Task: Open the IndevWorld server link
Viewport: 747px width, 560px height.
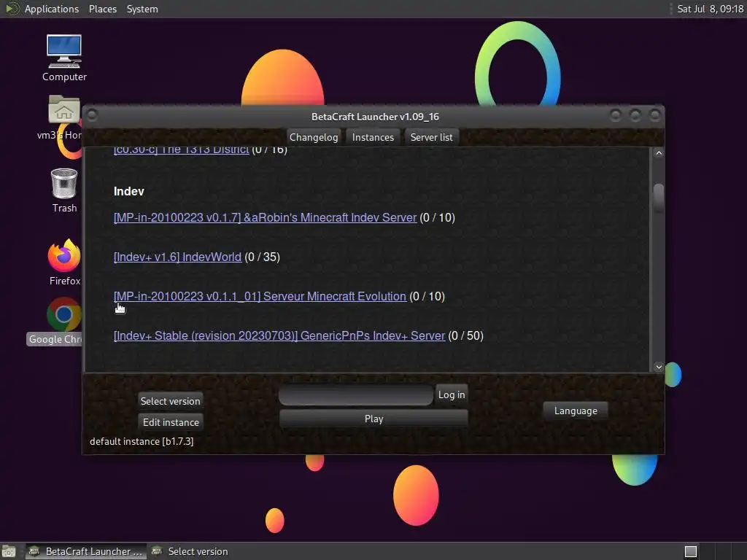Action: 178,257
